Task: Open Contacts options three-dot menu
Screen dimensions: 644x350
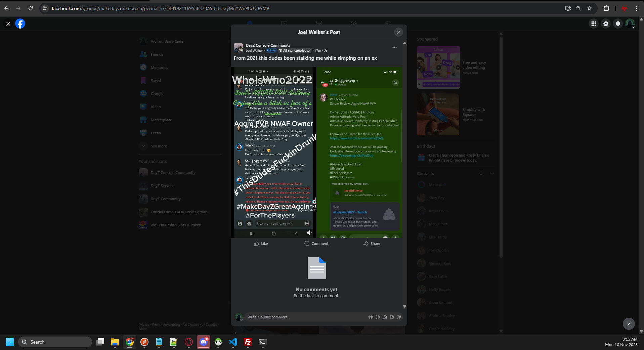Action: (x=492, y=174)
